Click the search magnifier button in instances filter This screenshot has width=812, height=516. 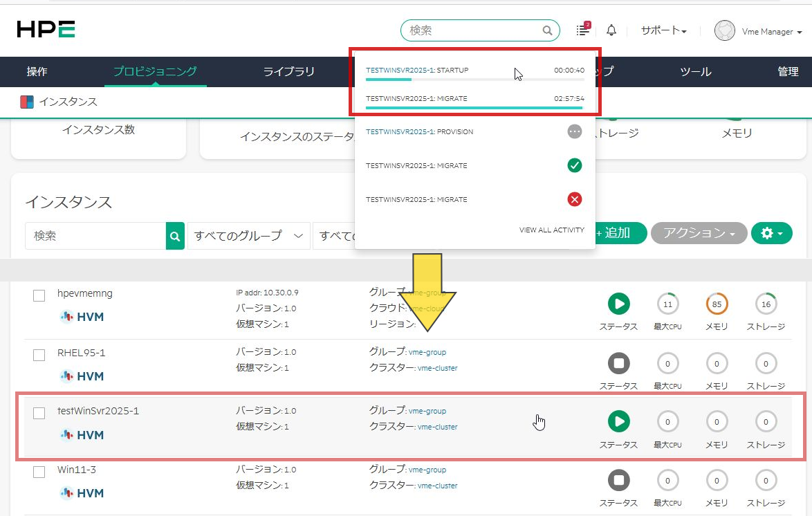(176, 236)
